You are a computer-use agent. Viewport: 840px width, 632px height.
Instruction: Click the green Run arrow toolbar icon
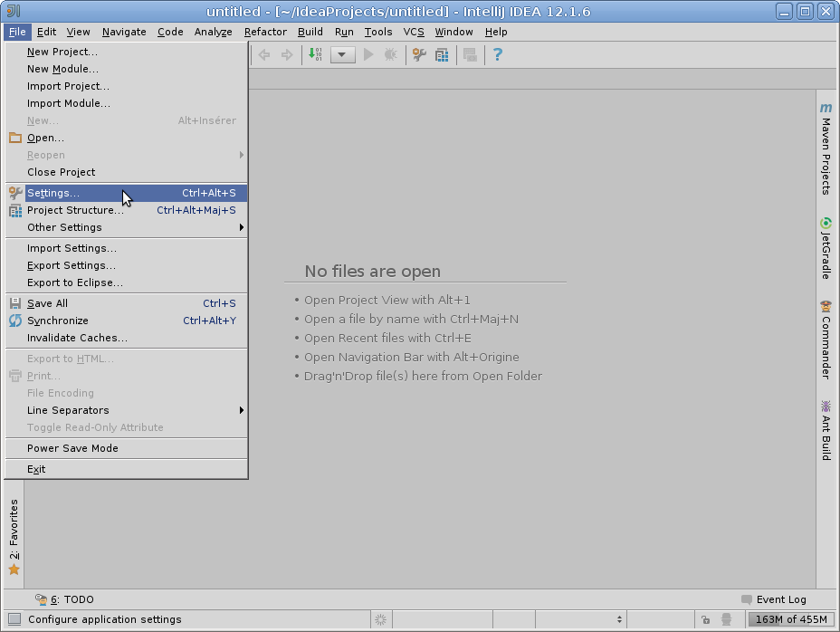click(x=368, y=54)
